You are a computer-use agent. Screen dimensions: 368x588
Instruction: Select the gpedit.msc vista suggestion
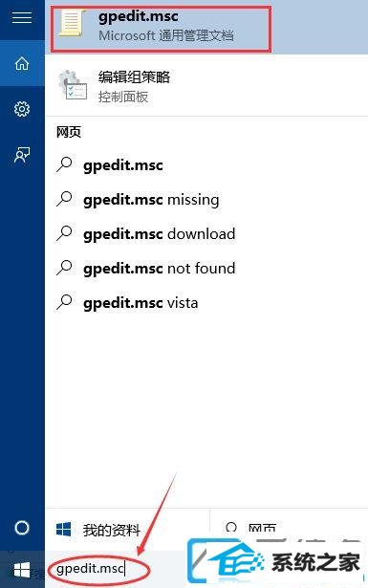click(x=206, y=303)
